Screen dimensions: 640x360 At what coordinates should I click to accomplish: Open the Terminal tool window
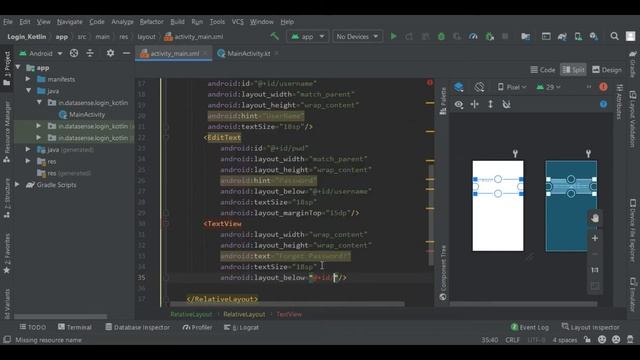coord(75,327)
